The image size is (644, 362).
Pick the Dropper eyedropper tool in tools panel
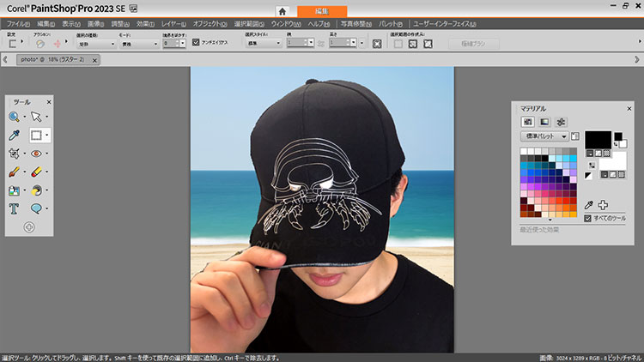[x=15, y=135]
